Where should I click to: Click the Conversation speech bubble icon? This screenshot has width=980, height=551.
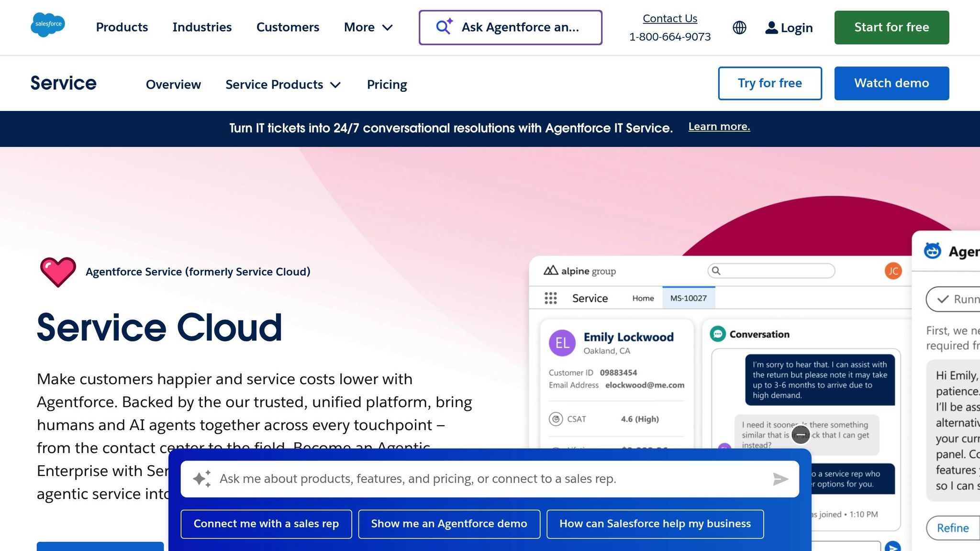point(717,334)
